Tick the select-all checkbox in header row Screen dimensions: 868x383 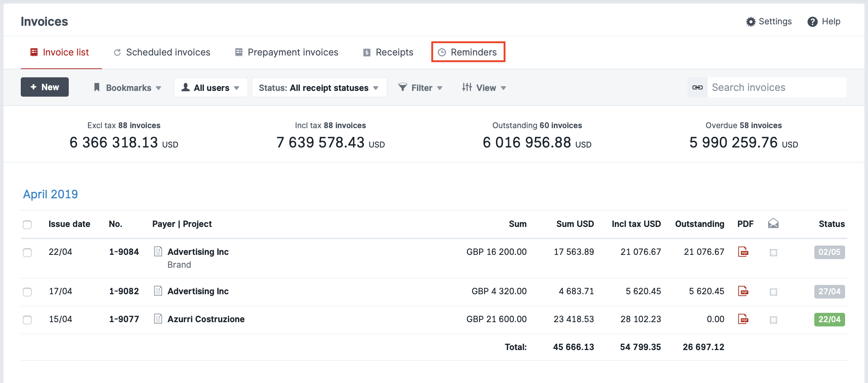tap(27, 224)
